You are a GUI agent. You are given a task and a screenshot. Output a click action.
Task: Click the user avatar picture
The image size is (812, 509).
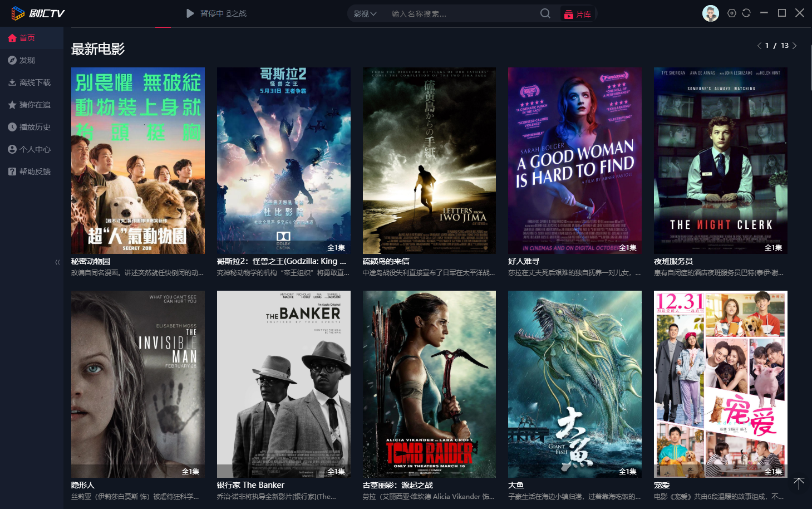click(711, 13)
